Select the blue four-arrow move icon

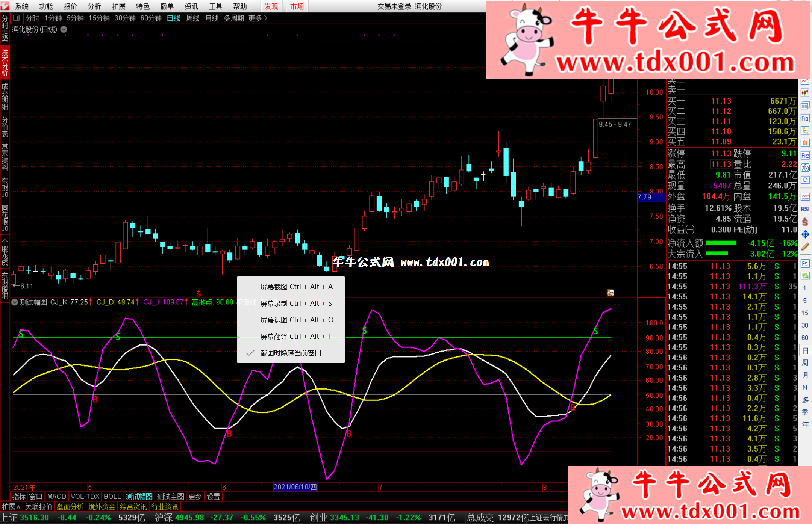(805, 234)
